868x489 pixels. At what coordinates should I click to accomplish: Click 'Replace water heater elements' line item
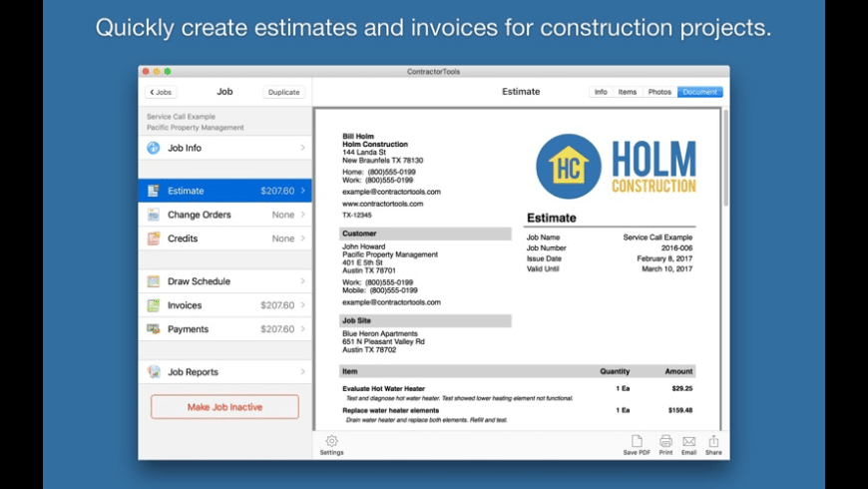391,410
